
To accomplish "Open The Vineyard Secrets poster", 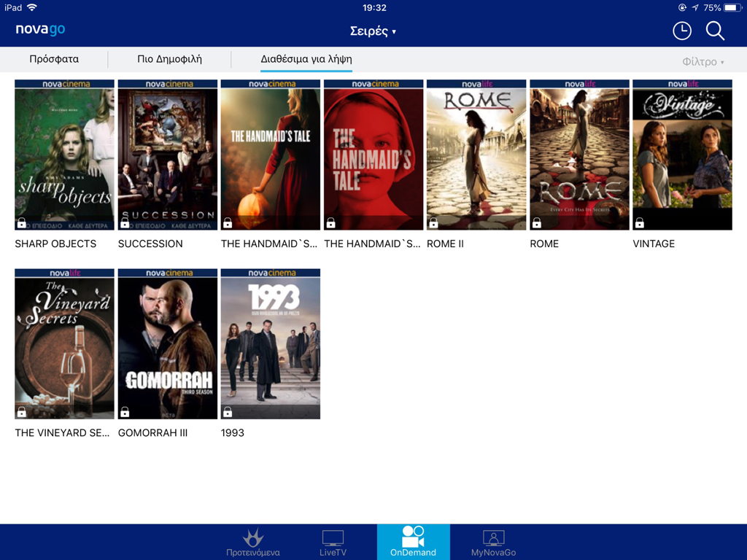I will tap(64, 344).
